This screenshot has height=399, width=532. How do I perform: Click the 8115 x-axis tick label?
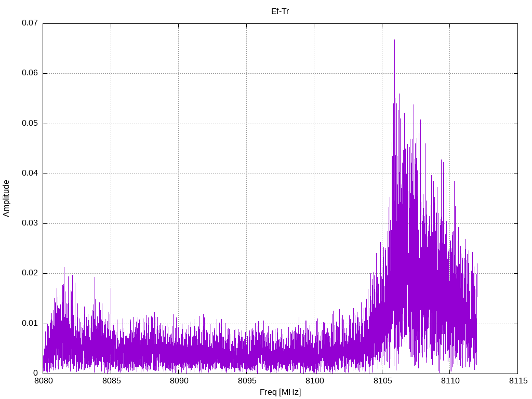point(518,381)
